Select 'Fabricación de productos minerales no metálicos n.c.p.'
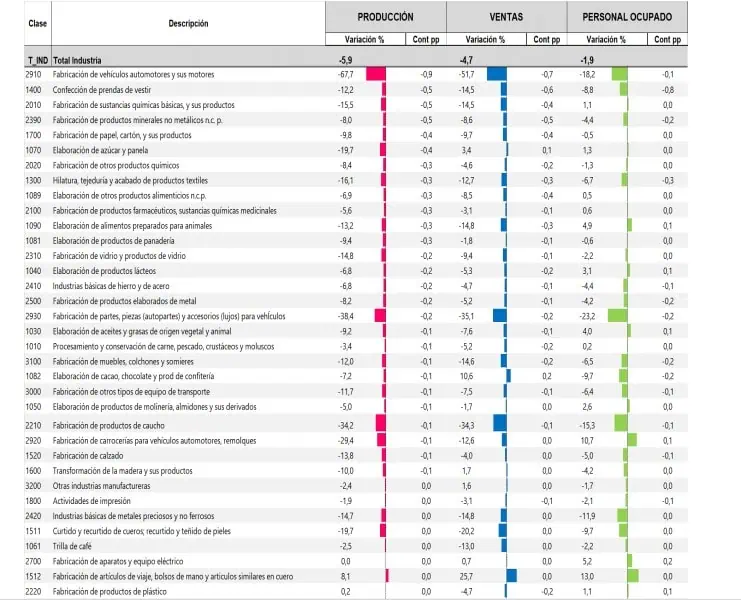Viewport: 741px width, 600px height. point(138,120)
